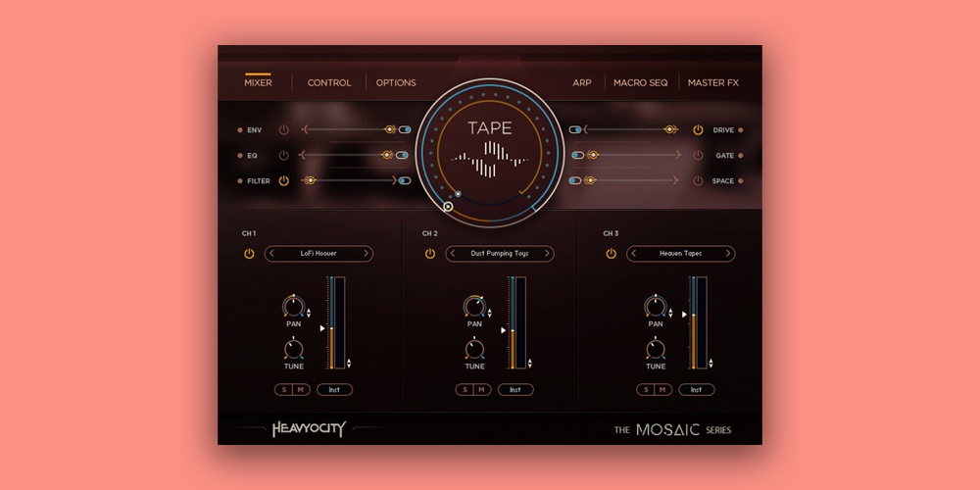Screen dimensions: 980x490
Task: Click the EQ slider handle
Action: coord(387,155)
